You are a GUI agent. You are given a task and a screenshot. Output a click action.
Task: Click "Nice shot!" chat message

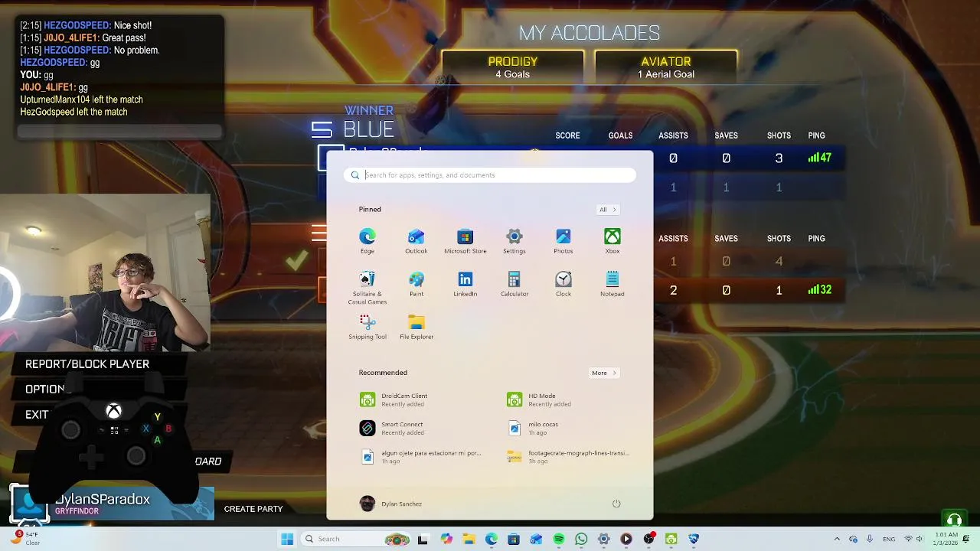click(132, 25)
